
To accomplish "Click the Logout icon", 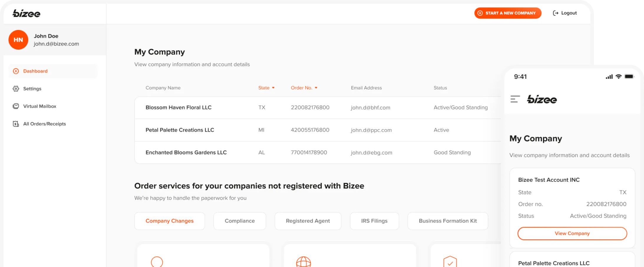I will pos(555,13).
